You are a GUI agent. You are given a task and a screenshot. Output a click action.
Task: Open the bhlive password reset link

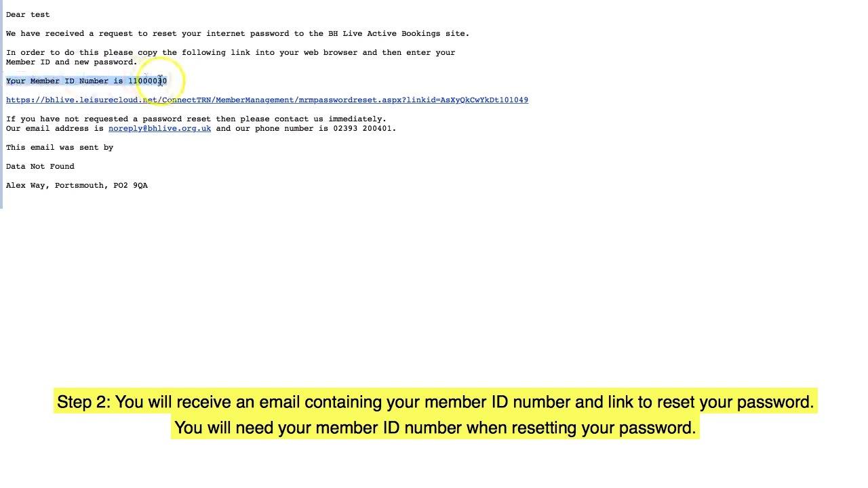[x=267, y=100]
